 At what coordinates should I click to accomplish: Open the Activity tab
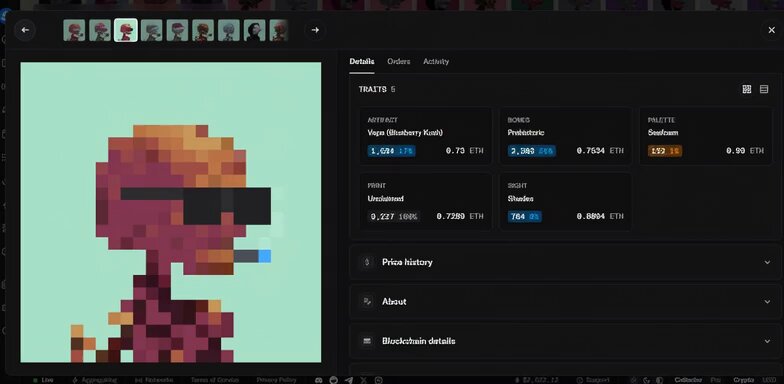click(x=436, y=62)
